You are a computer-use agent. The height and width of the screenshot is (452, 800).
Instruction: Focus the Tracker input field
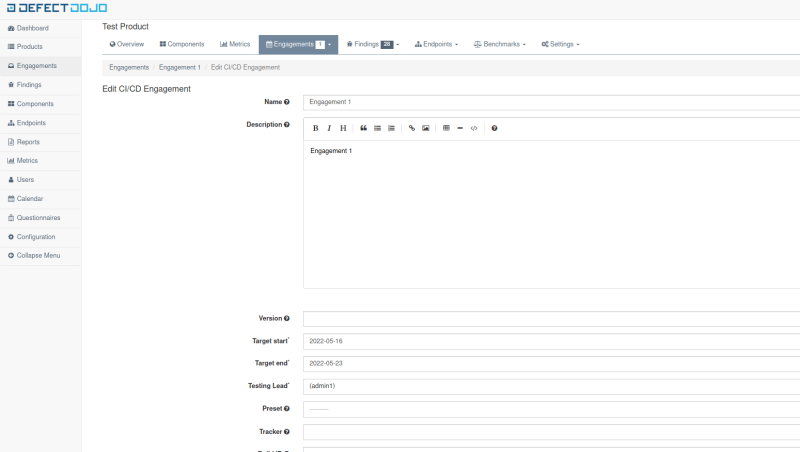click(x=552, y=432)
